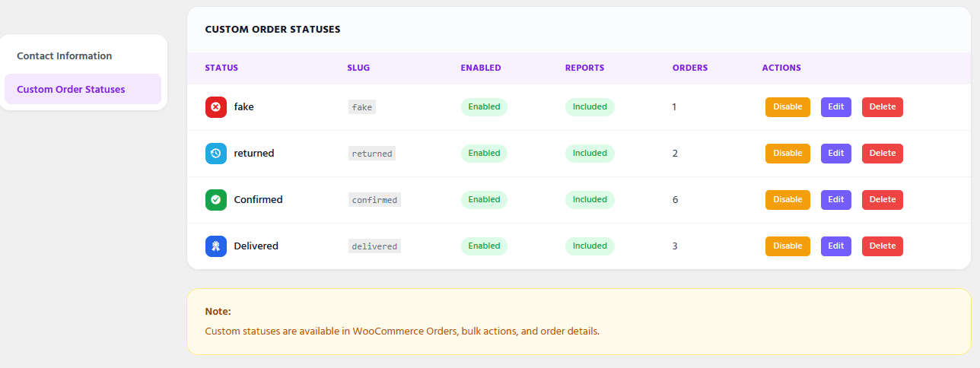
Task: Edit the Delivered status
Action: tap(836, 246)
